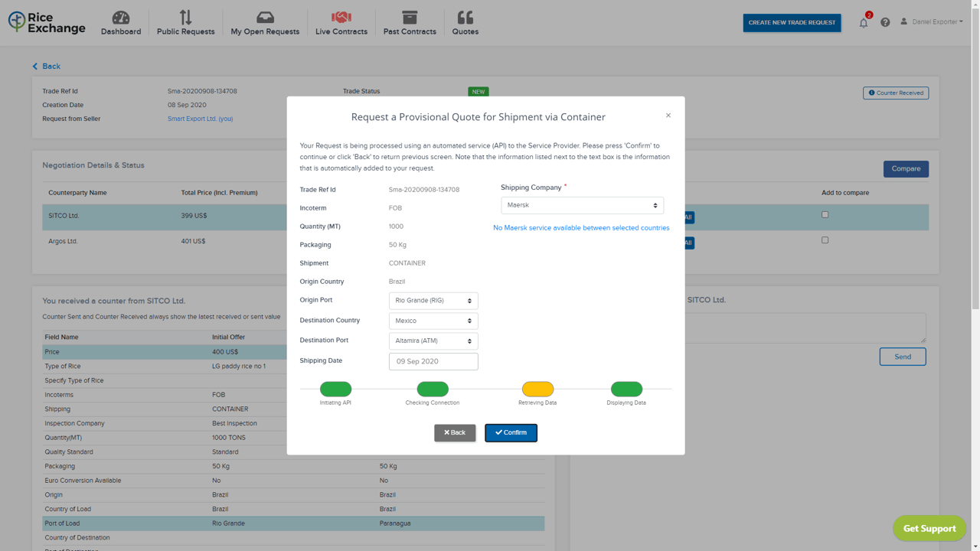Click the 401 US$ price cell

pos(193,241)
